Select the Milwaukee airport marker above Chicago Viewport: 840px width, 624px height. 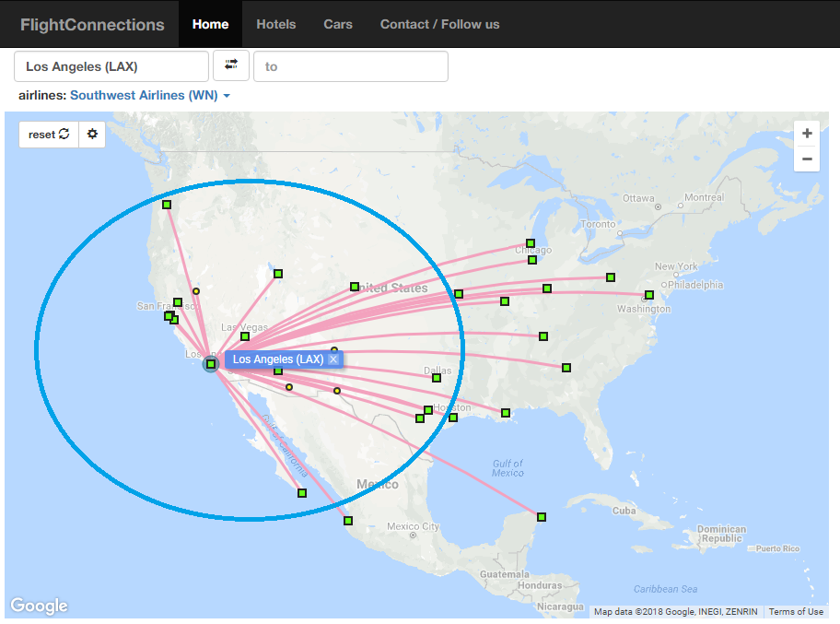[531, 243]
